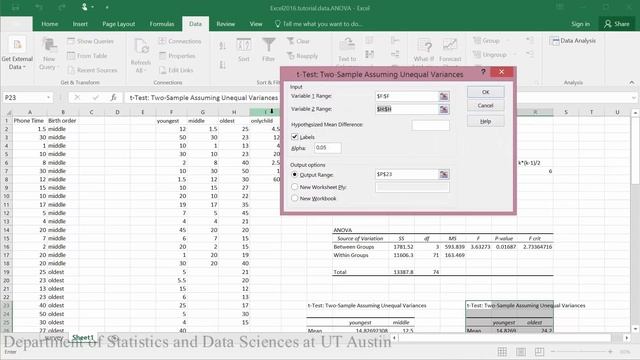
Task: Collapse Variable 1 Range selector
Action: pyautogui.click(x=444, y=96)
